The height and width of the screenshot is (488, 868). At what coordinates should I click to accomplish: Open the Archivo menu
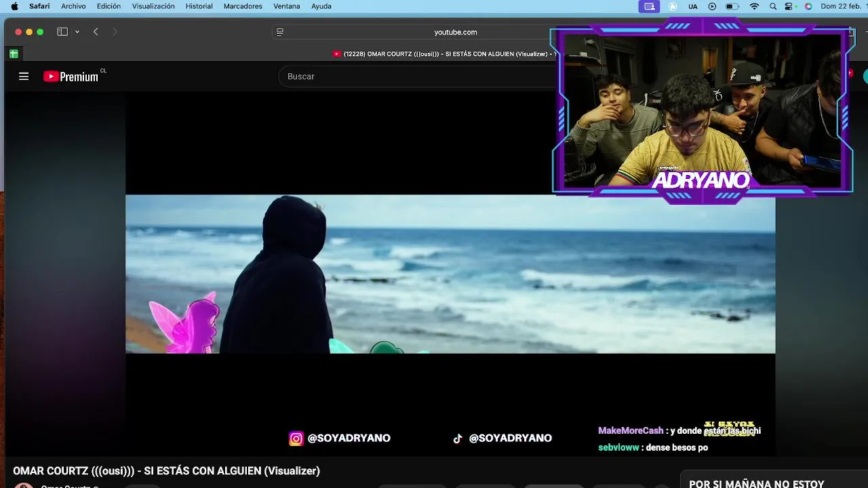pyautogui.click(x=73, y=6)
